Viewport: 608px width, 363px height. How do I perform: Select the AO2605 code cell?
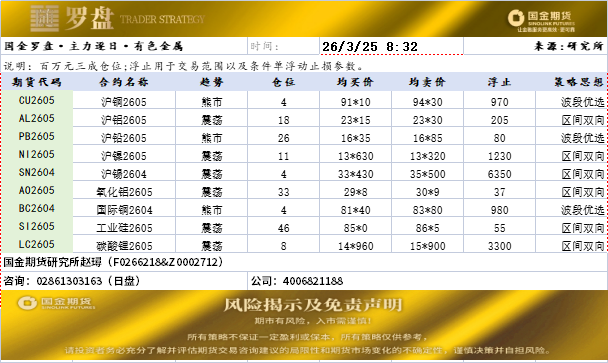37,190
